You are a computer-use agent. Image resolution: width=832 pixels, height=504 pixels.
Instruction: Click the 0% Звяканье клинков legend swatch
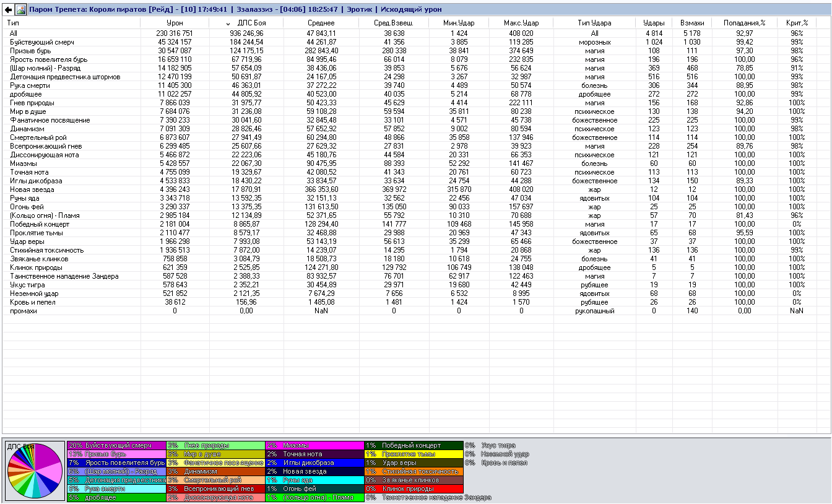click(x=414, y=480)
